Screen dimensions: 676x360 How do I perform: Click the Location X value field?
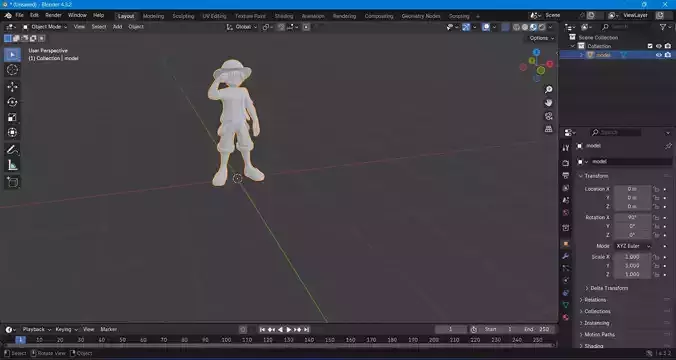(632, 189)
